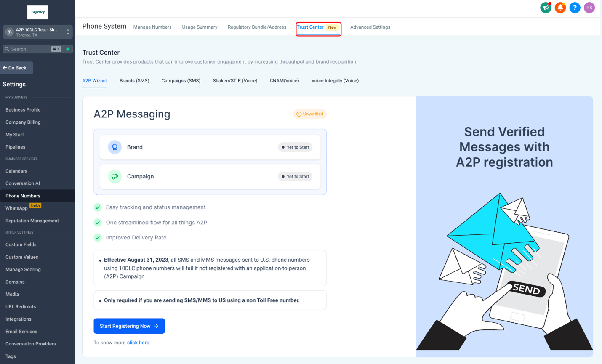Image resolution: width=602 pixels, height=364 pixels.
Task: Open the RS user avatar menu
Action: tap(589, 8)
